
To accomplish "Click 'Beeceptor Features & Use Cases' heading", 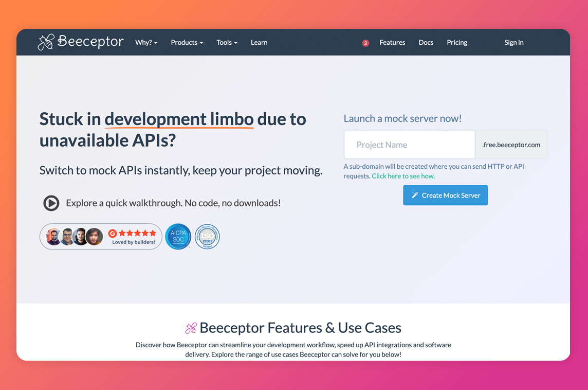I will click(300, 328).
